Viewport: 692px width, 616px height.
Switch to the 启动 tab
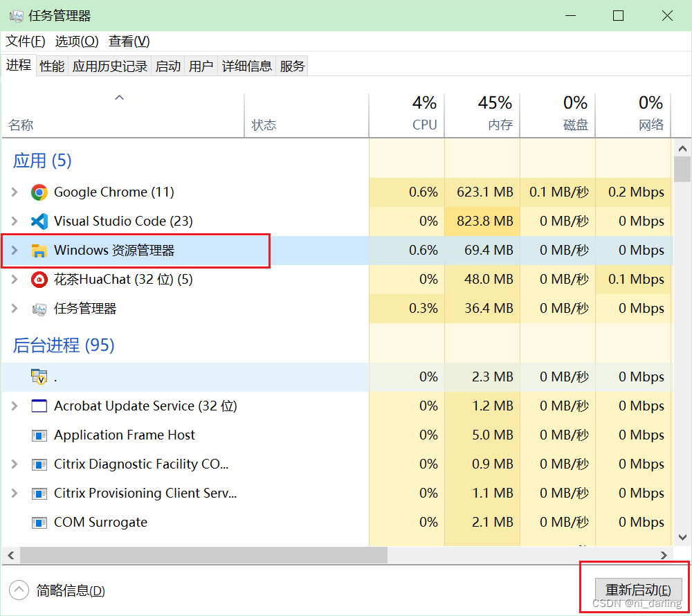click(168, 66)
